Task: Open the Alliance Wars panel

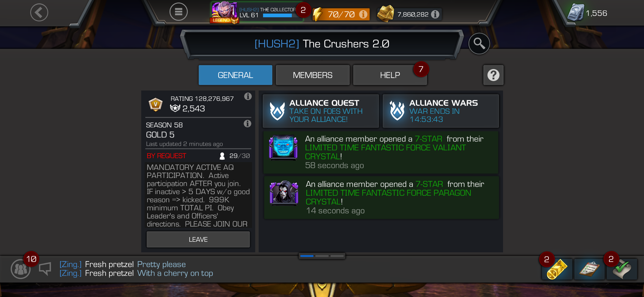Action: point(441,111)
